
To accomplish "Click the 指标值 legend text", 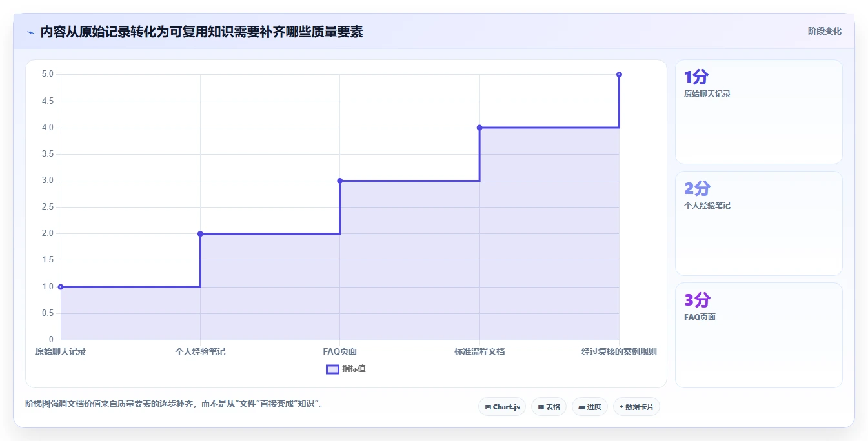I will click(354, 369).
